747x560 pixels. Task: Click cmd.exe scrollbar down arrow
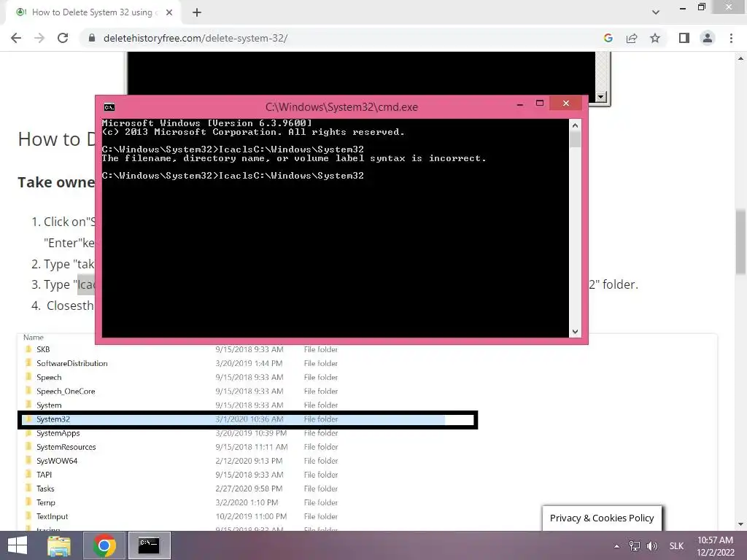[x=575, y=332]
